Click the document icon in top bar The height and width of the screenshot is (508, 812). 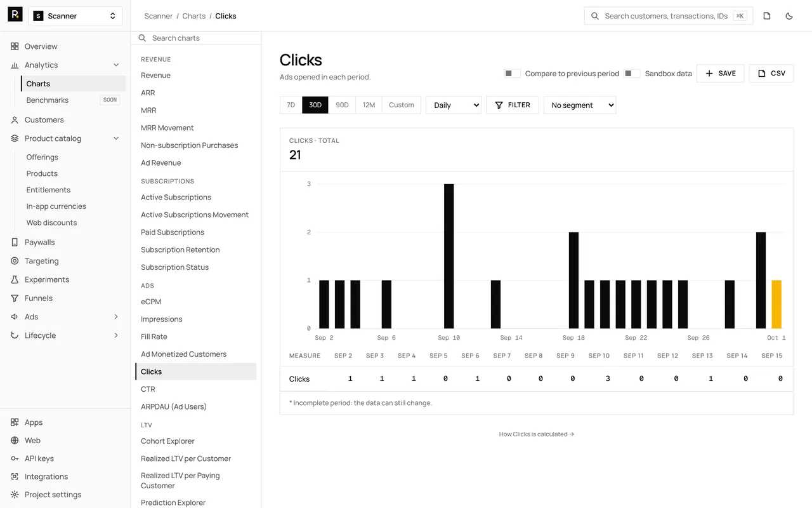767,16
